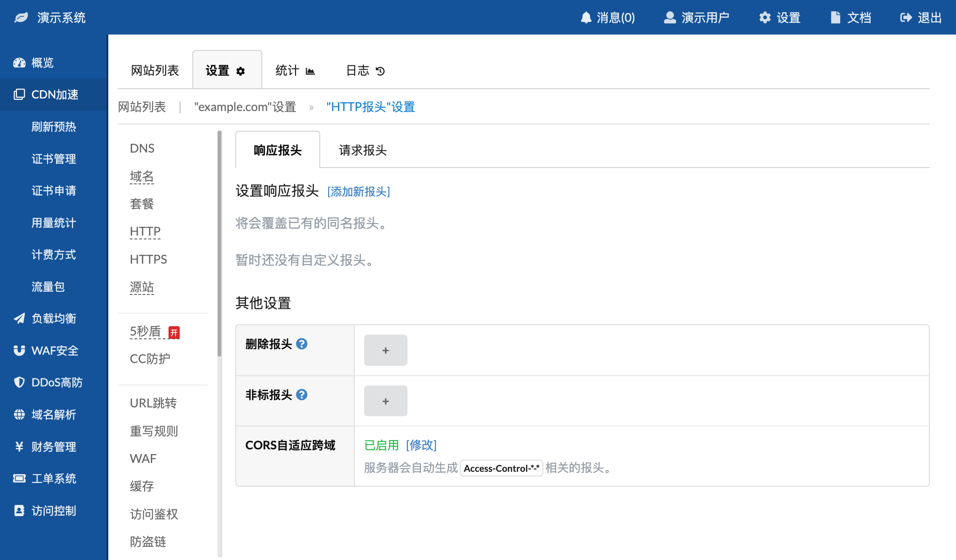Open the 负载均衡 sidebar section
The image size is (956, 560).
[53, 319]
